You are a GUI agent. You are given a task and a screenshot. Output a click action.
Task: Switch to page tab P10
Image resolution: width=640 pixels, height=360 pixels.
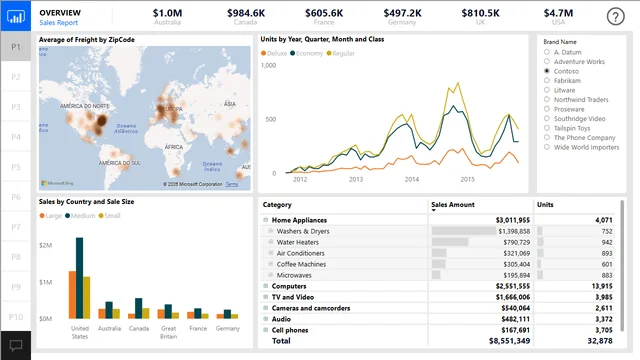click(16, 317)
